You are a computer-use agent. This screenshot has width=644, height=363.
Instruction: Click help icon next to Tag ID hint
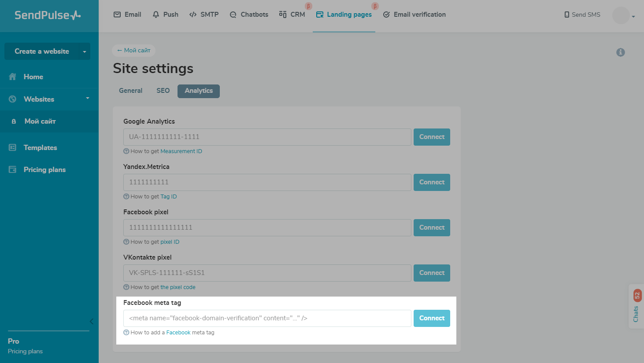[126, 197]
